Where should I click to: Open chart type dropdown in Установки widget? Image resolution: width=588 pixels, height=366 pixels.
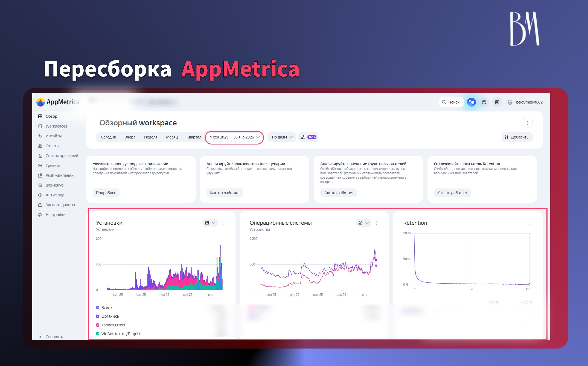coord(210,223)
